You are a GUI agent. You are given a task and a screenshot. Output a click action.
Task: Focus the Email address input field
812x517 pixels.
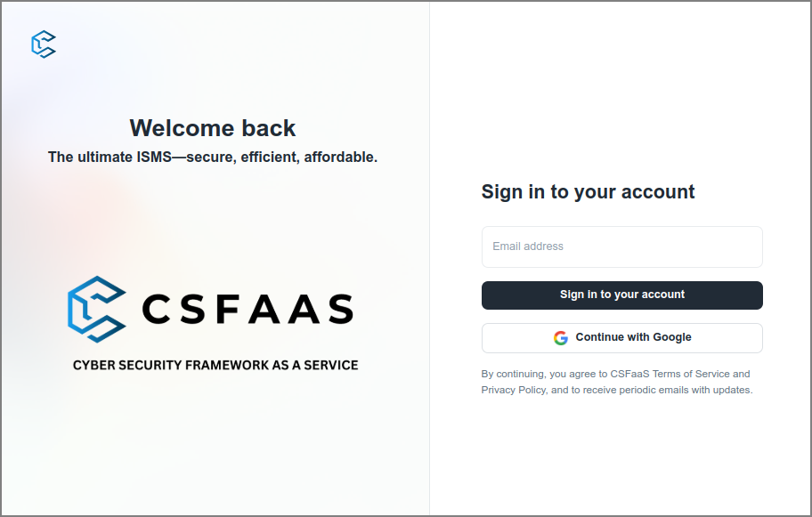pyautogui.click(x=621, y=246)
